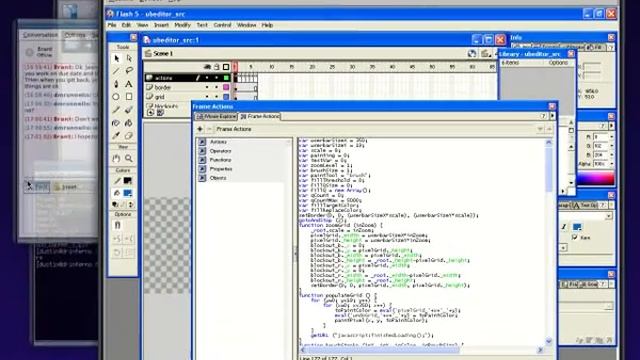Switch to the Movie Explorer tab
This screenshot has height=360, width=640.
216,117
